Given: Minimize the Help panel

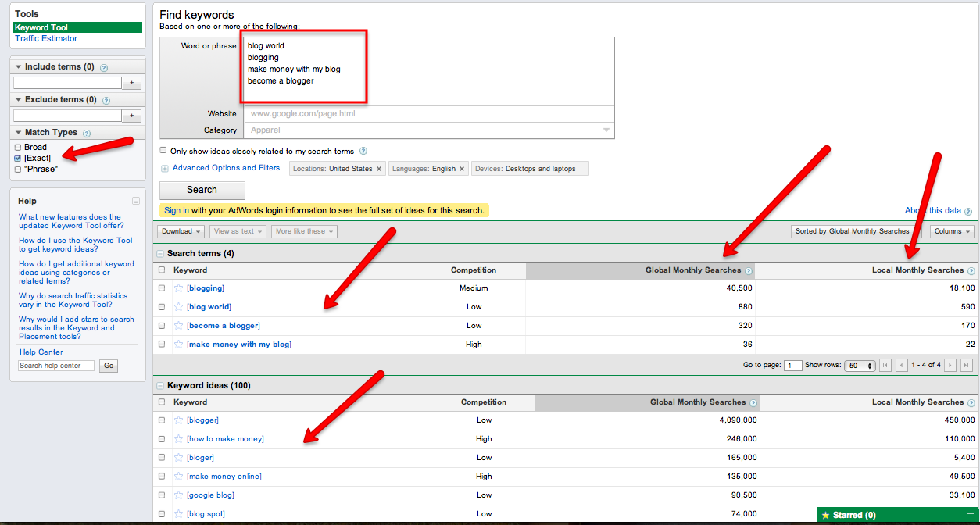Looking at the screenshot, I should [136, 202].
